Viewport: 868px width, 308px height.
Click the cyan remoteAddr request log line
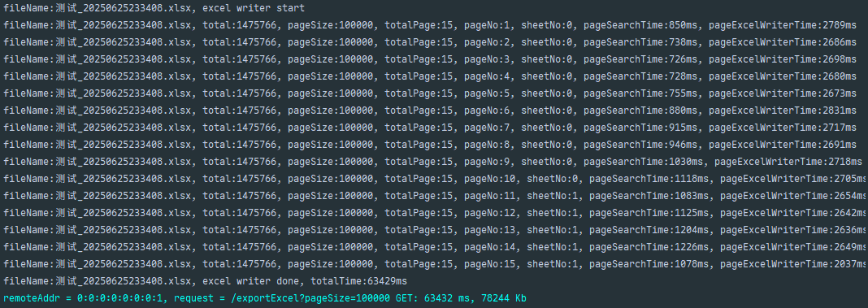coord(265,298)
